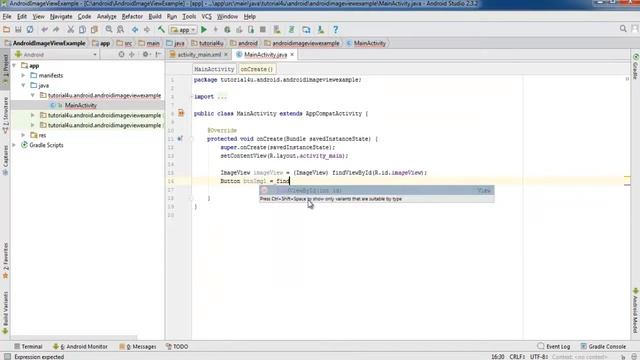The image size is (640, 360).
Task: Toggle Captures side panel
Action: tap(5, 160)
